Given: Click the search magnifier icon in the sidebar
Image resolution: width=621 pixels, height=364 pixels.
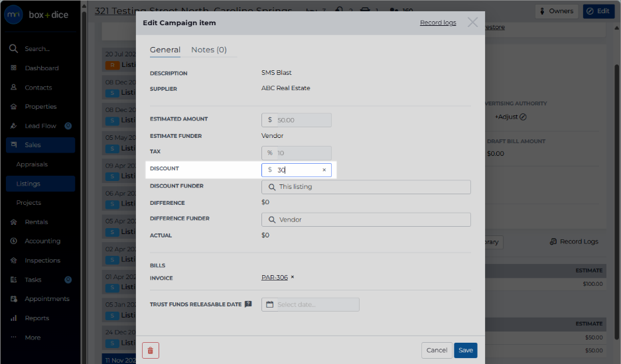Looking at the screenshot, I should tap(13, 48).
